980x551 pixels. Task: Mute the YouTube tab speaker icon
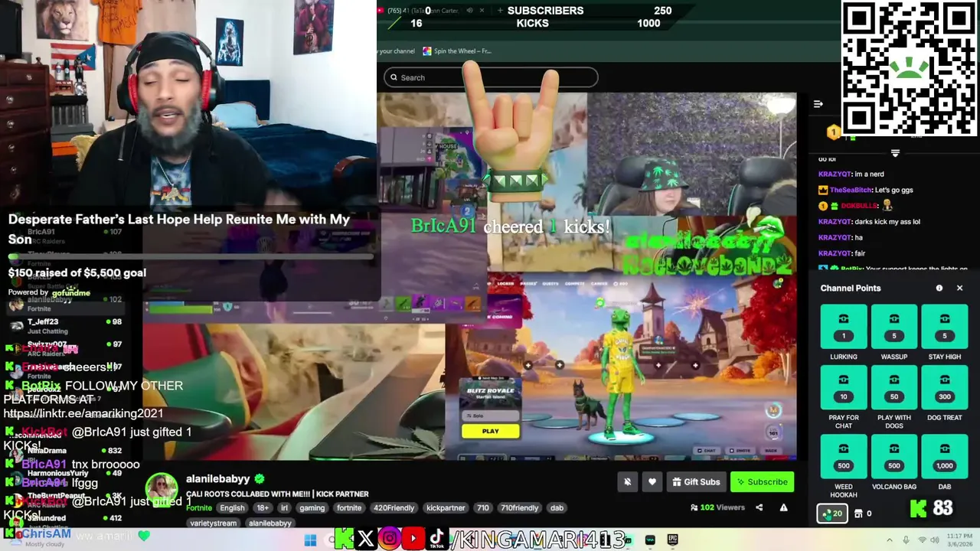coord(470,11)
